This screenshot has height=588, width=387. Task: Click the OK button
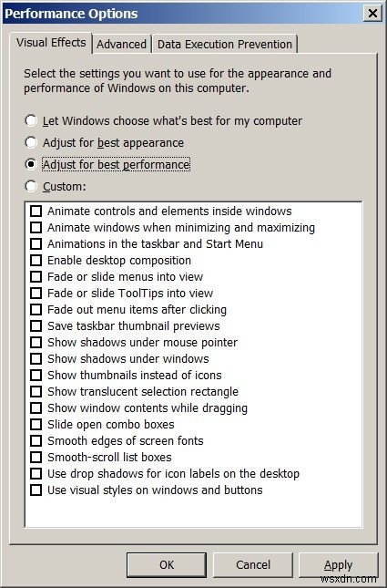167,564
